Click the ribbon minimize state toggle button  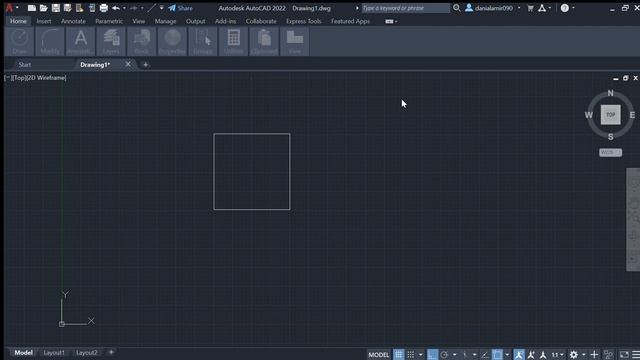pyautogui.click(x=389, y=21)
